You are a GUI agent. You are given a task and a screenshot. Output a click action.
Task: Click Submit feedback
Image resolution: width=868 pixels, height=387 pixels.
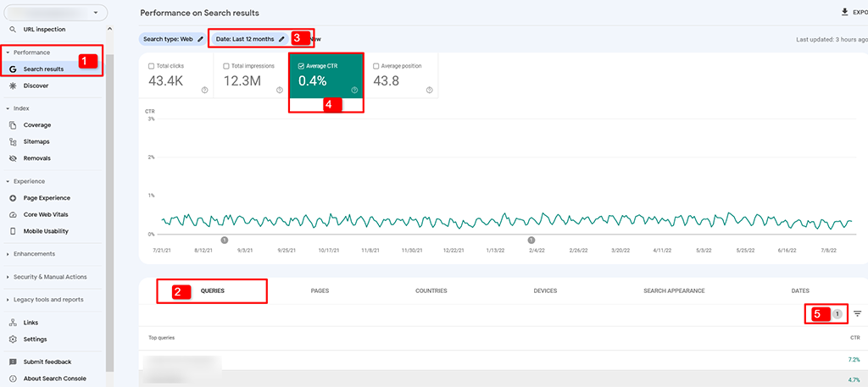[47, 362]
